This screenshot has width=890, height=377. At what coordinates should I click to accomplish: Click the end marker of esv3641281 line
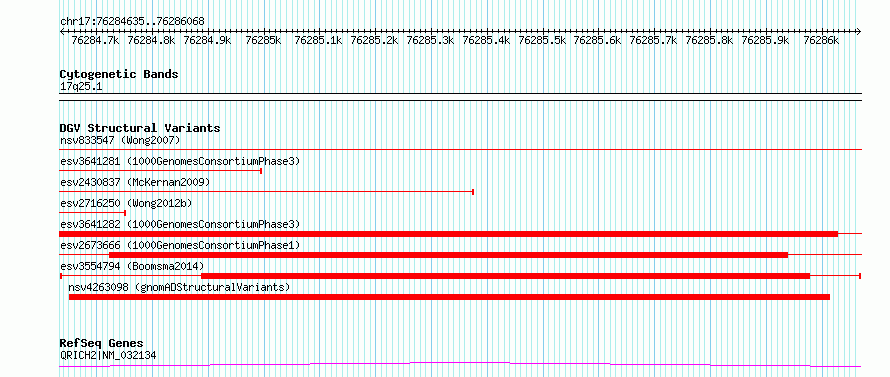tap(261, 171)
